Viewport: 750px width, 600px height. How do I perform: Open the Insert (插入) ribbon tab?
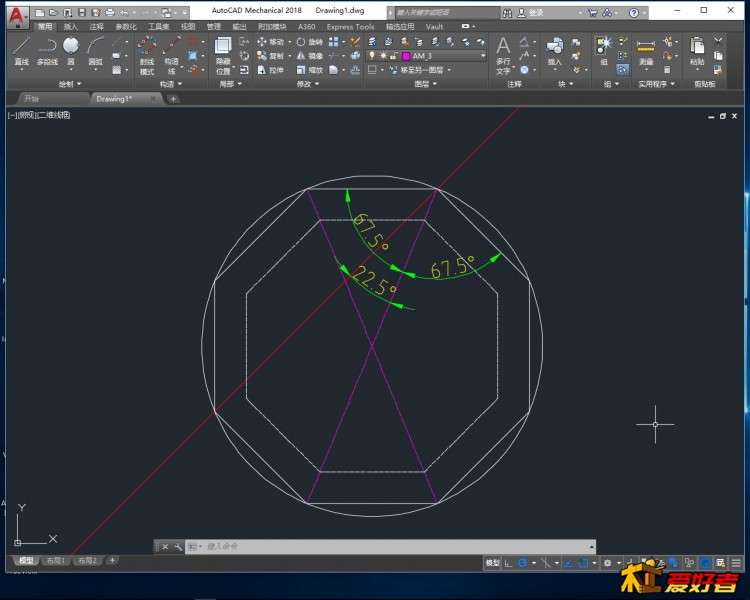point(70,27)
